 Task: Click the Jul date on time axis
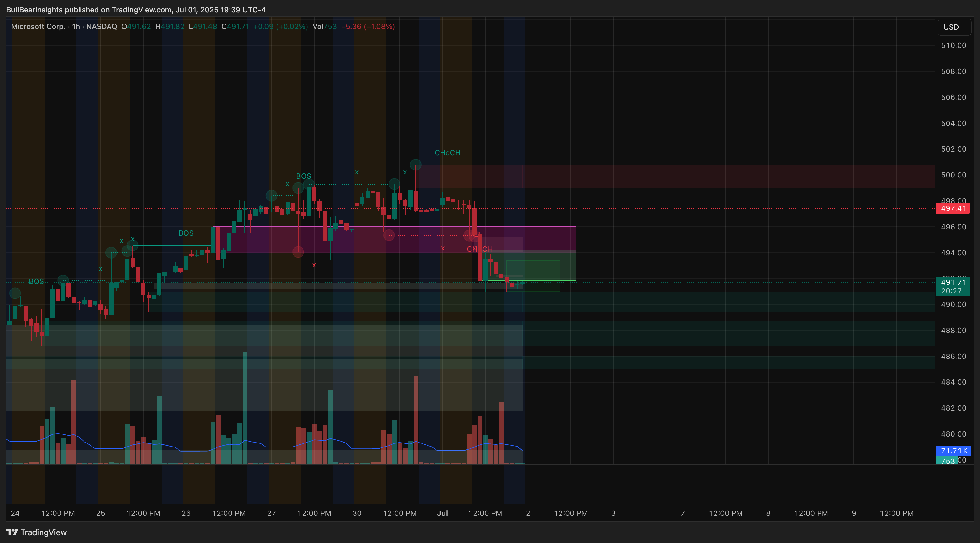pyautogui.click(x=442, y=513)
